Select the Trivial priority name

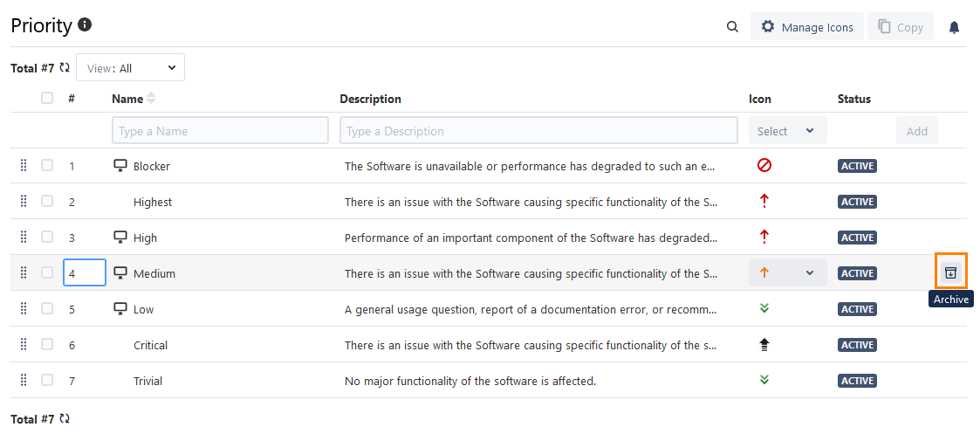point(148,380)
